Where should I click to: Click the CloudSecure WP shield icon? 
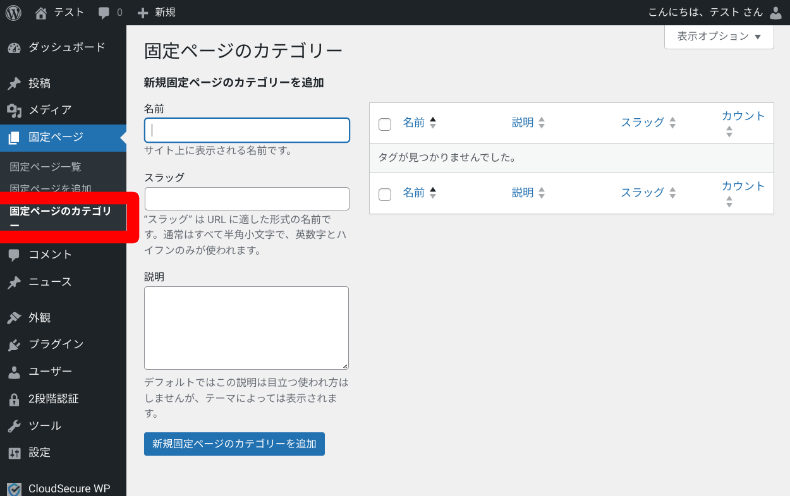pyautogui.click(x=14, y=489)
